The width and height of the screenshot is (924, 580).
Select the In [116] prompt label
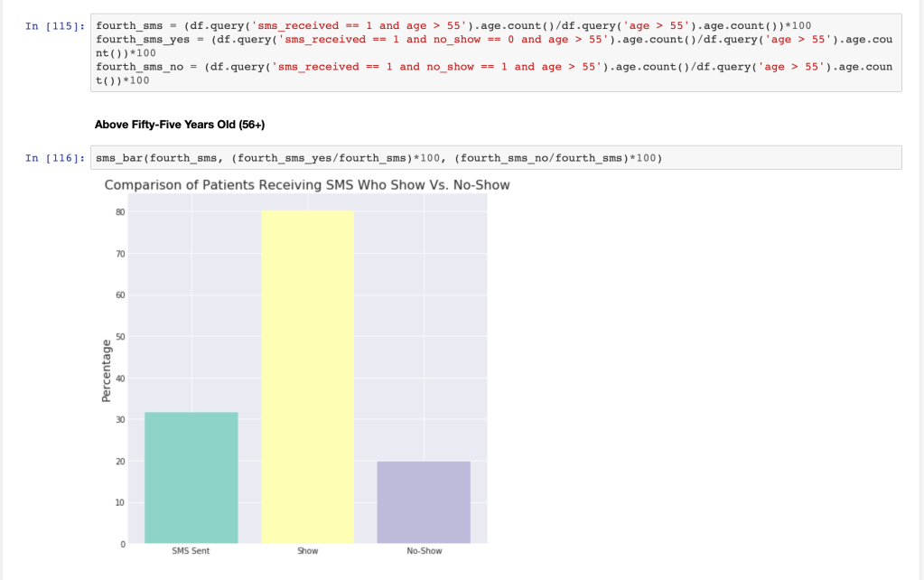point(55,158)
